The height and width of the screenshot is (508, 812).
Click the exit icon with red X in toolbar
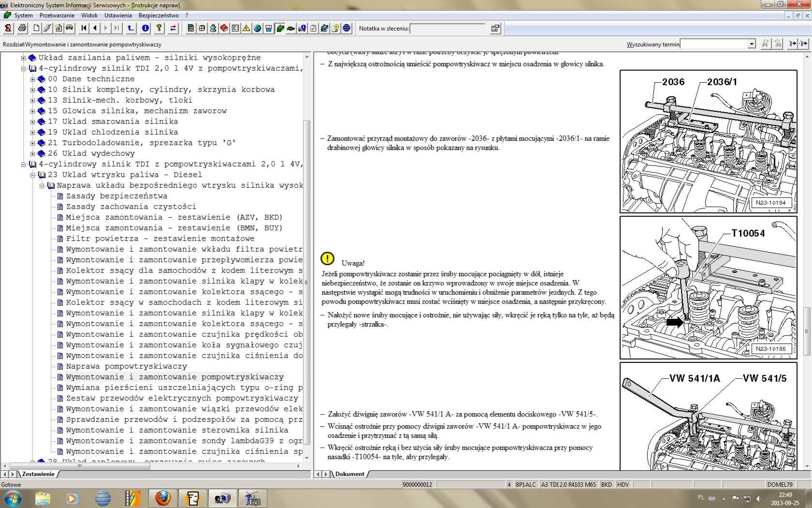coord(8,28)
